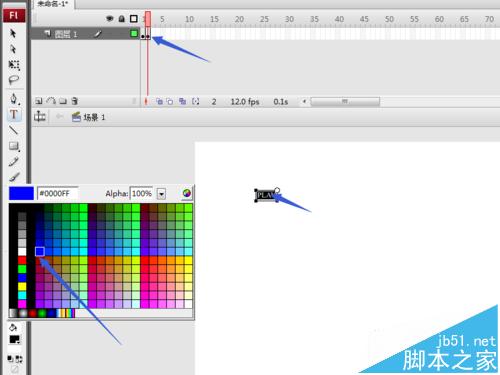Screen dimensions: 500x375
Task: Open the Alpha dropdown arrow
Action: coord(161,194)
